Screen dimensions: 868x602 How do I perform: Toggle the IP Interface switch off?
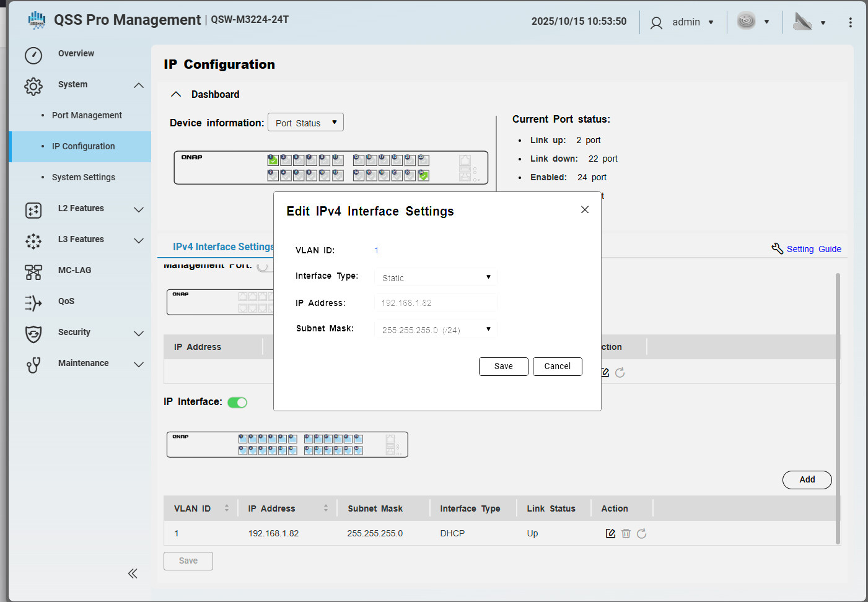coord(237,403)
